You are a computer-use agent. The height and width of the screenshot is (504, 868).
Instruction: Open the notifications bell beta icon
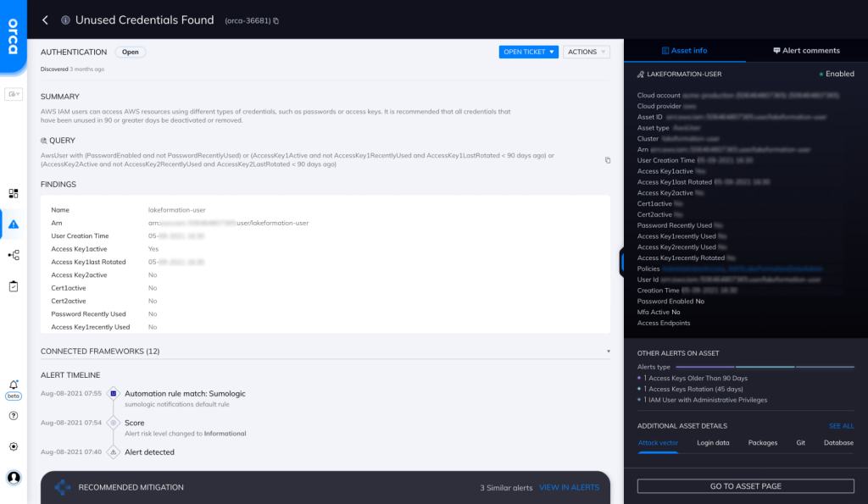point(14,389)
